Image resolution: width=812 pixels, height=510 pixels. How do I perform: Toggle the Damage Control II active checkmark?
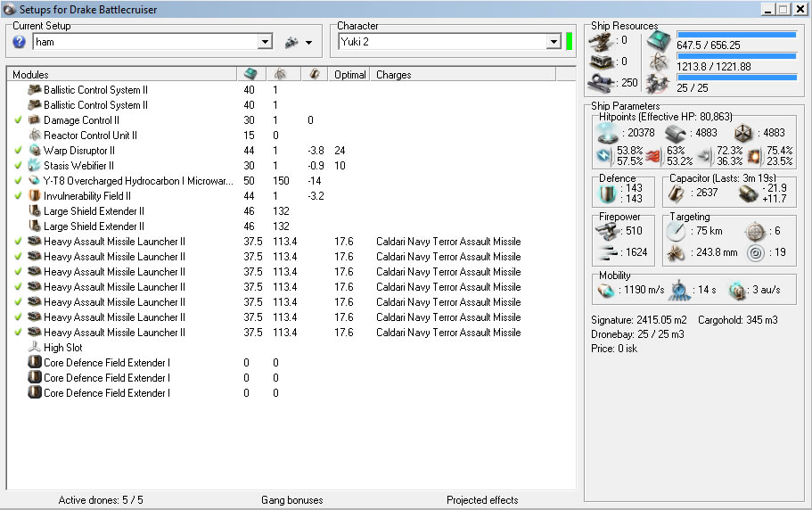[19, 120]
